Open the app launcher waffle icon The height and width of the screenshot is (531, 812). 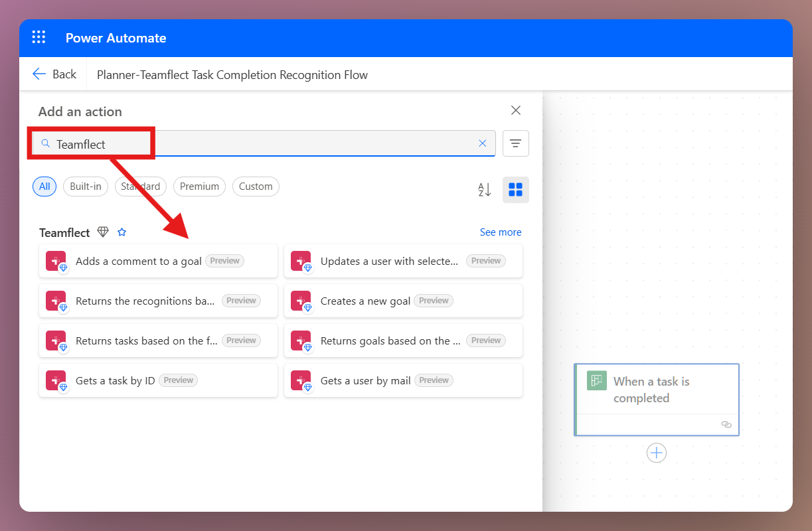coord(39,37)
